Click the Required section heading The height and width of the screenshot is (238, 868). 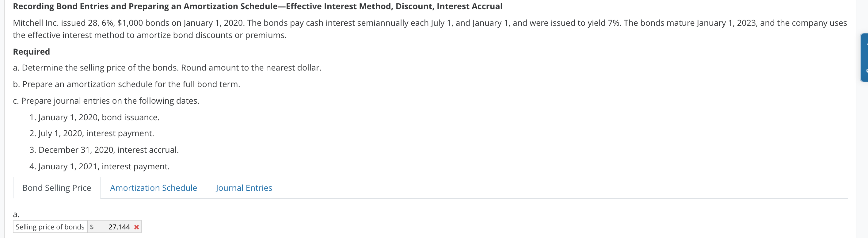tap(31, 51)
